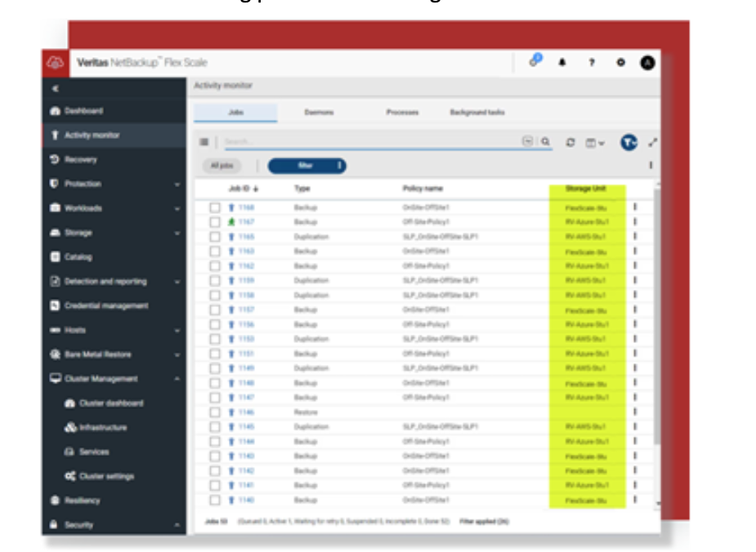Open the key icon with blue badge
The width and height of the screenshot is (756, 552).
click(x=535, y=60)
